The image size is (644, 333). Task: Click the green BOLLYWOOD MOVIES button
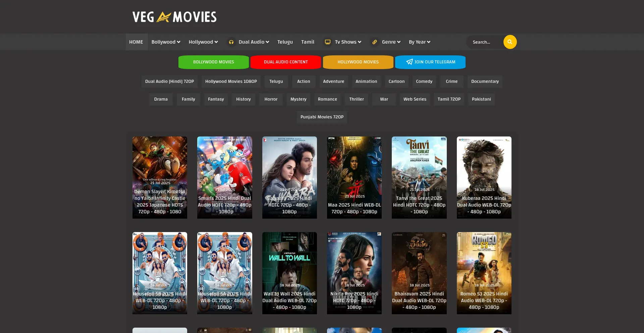[214, 62]
